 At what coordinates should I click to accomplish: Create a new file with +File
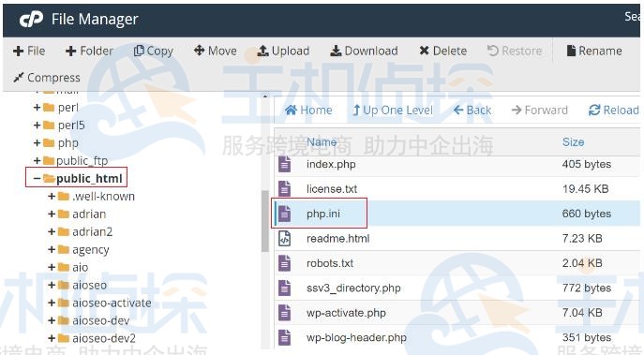point(29,51)
